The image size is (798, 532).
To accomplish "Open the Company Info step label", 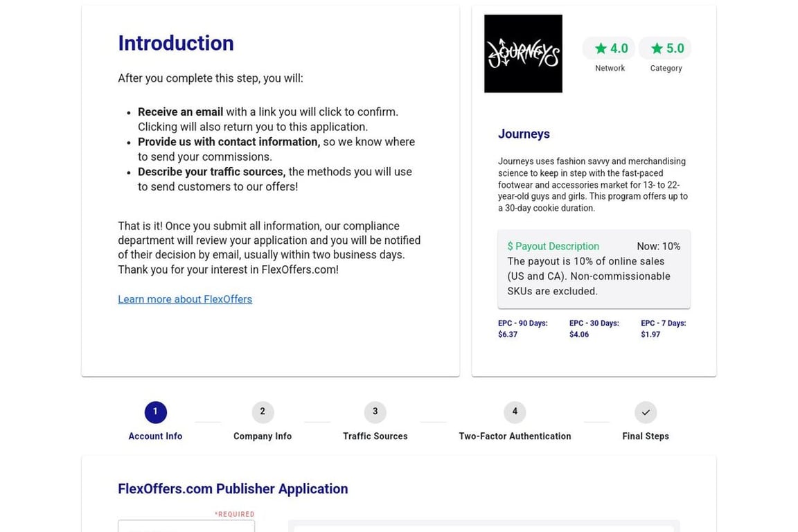I will pyautogui.click(x=263, y=436).
